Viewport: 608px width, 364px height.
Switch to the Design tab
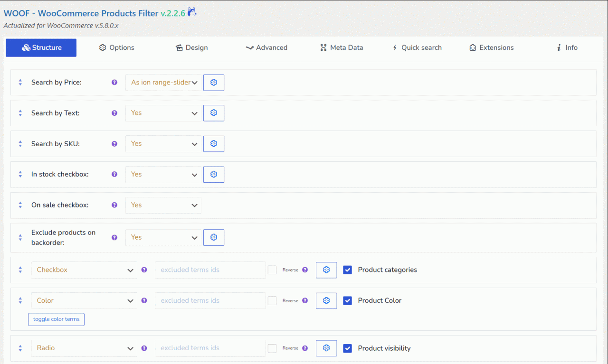pyautogui.click(x=191, y=47)
